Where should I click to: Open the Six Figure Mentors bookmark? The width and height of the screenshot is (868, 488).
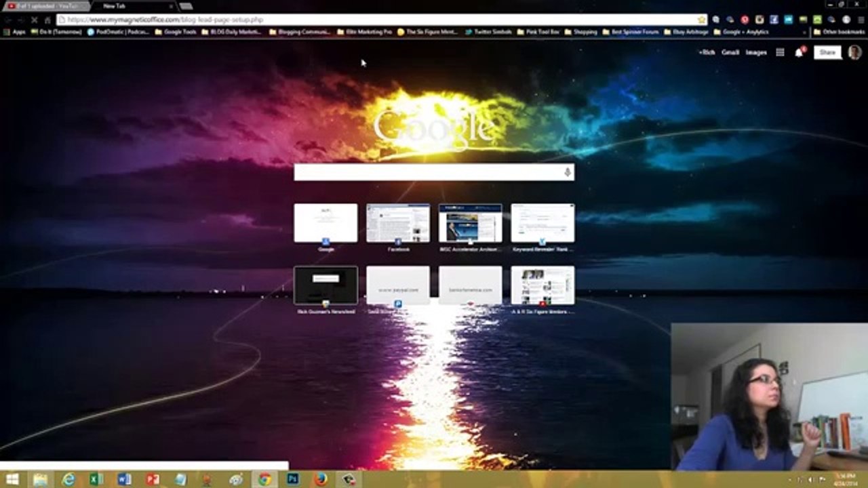coord(428,32)
